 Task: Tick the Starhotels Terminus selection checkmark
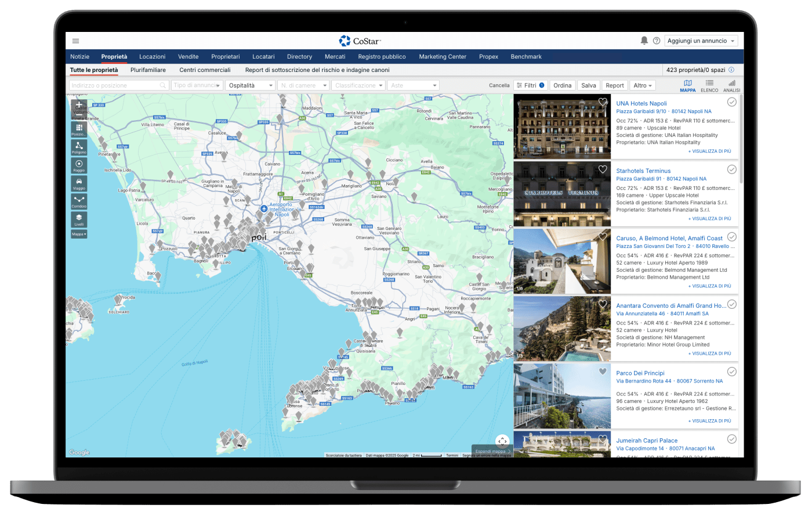coord(731,170)
